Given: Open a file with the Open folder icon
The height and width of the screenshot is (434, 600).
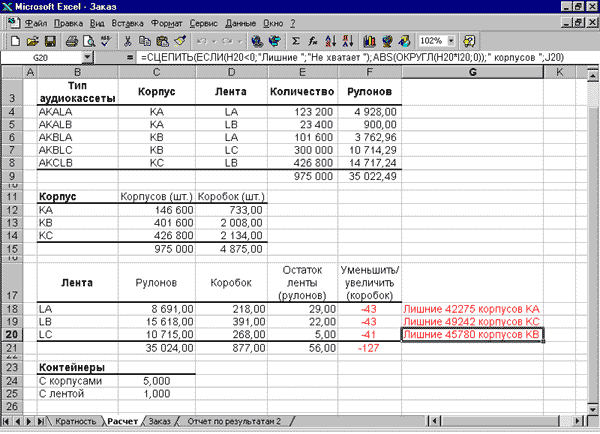Looking at the screenshot, I should [x=33, y=41].
